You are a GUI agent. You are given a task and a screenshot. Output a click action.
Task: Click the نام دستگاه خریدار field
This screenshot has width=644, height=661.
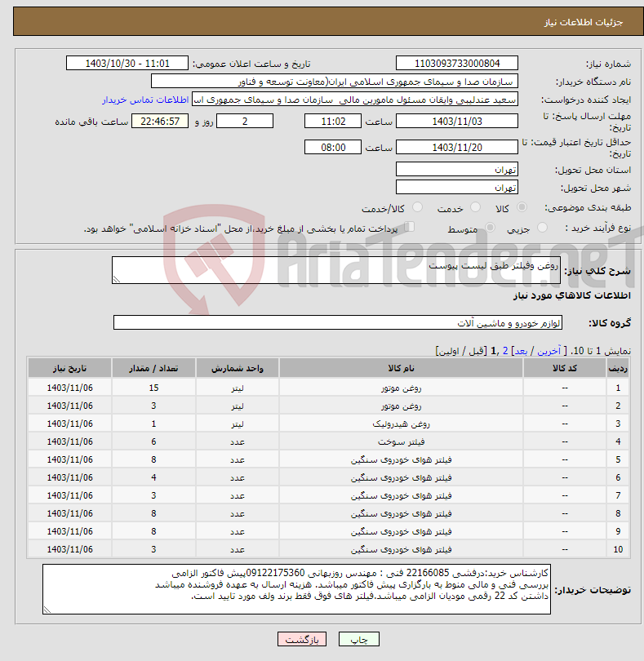pos(335,82)
